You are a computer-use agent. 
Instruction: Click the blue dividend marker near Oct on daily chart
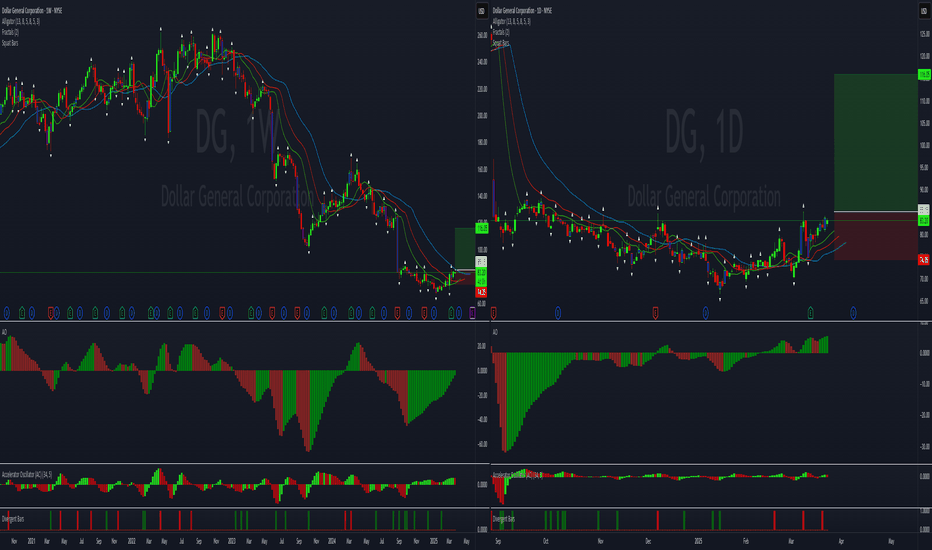click(x=558, y=312)
